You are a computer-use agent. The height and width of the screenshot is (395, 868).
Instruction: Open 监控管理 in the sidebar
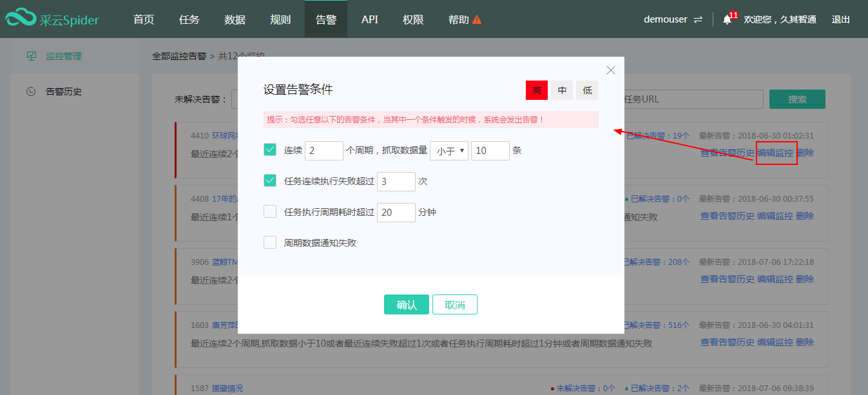(x=63, y=56)
